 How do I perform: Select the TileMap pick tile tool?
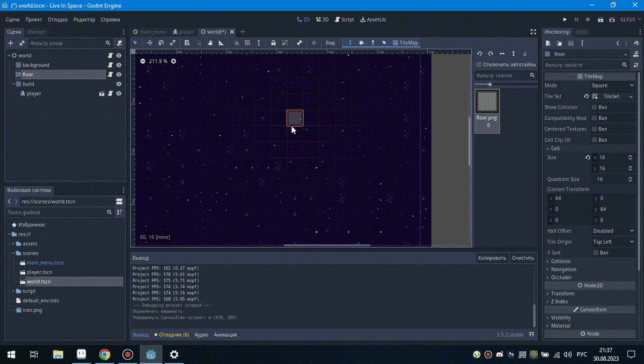click(x=373, y=42)
